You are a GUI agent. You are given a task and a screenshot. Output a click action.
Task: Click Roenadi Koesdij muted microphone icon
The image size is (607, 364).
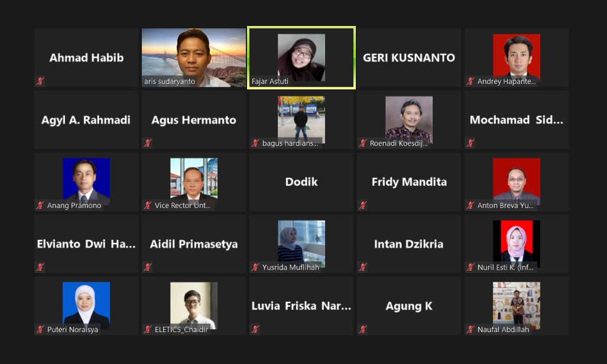(363, 143)
